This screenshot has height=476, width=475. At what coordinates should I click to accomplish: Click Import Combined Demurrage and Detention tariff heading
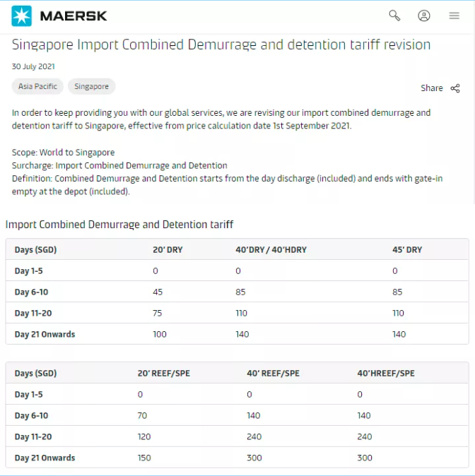[119, 225]
